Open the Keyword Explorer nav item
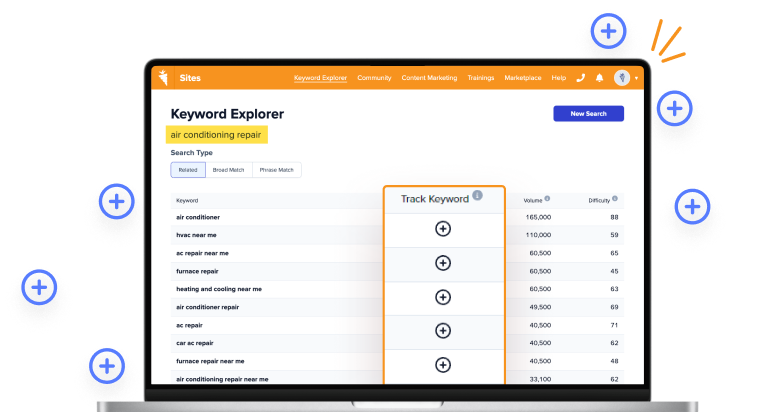768x412 pixels. pos(320,77)
